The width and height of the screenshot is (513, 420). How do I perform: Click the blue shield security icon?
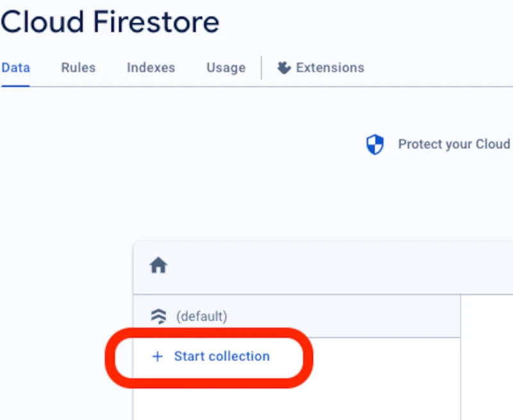point(374,144)
